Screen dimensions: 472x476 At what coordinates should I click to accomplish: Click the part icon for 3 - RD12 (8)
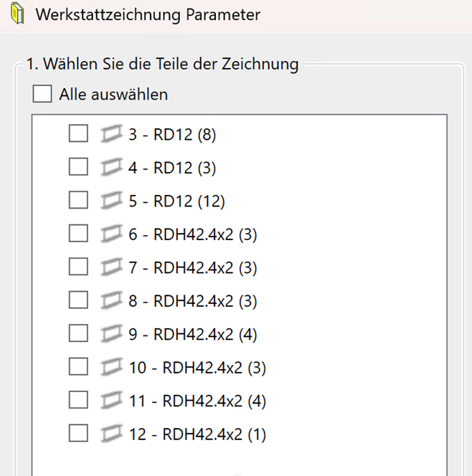[111, 134]
